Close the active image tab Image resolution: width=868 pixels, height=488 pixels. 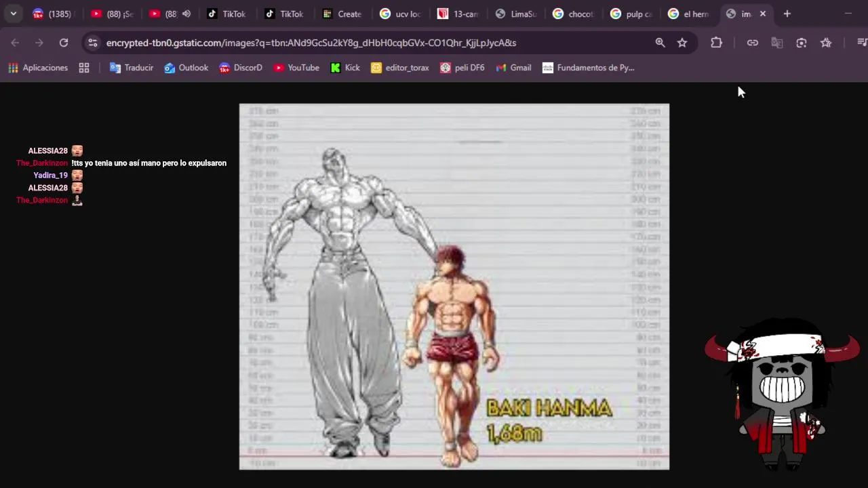pyautogui.click(x=763, y=14)
